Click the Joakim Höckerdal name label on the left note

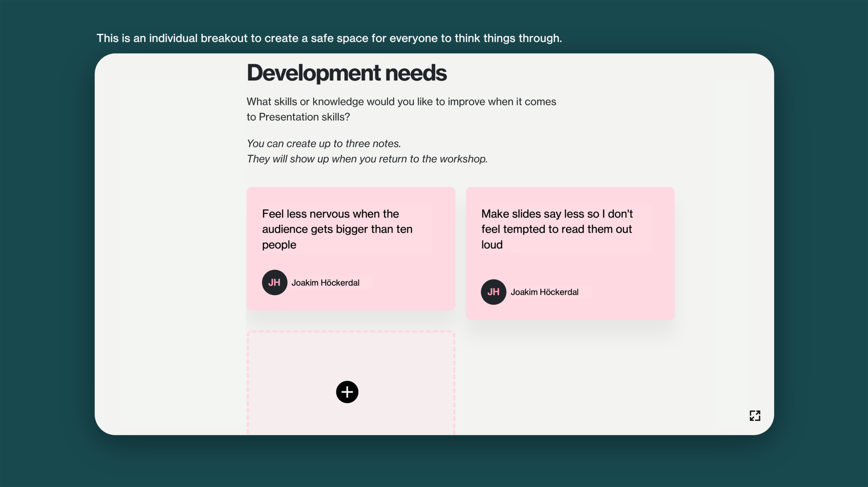326,282
